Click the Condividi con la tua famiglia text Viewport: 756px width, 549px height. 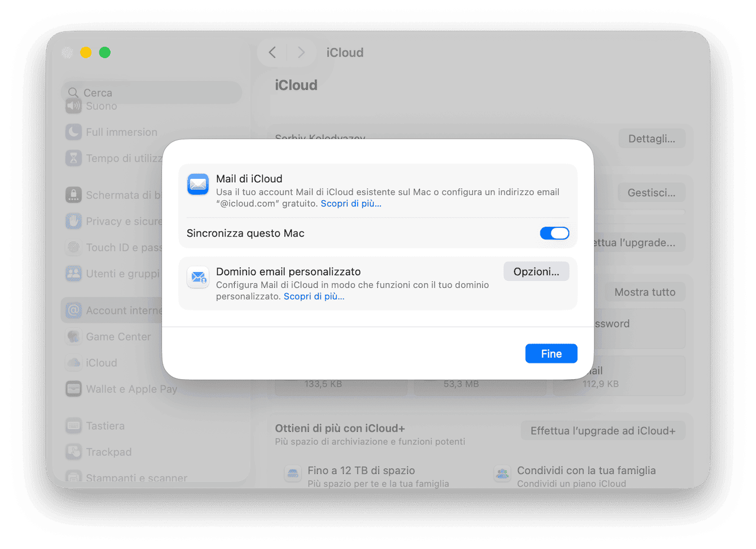(x=586, y=471)
